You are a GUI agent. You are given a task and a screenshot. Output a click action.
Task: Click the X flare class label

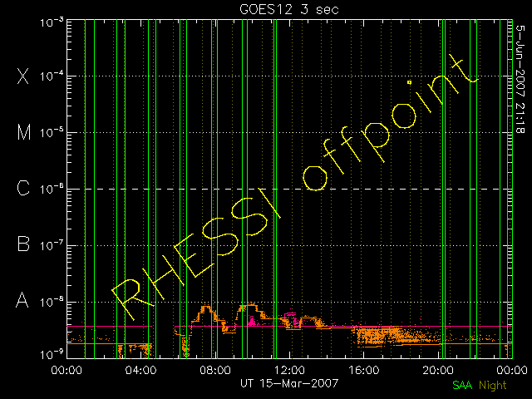coord(23,76)
